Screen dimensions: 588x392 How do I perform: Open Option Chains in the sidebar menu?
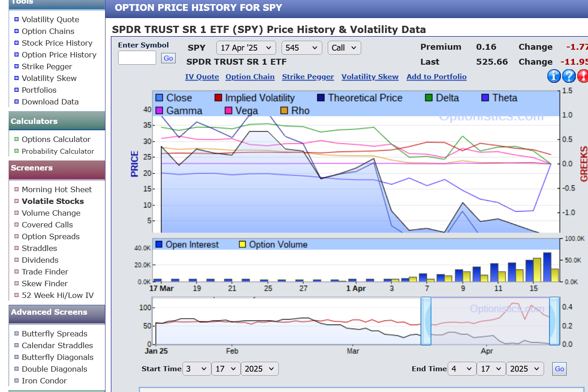48,31
